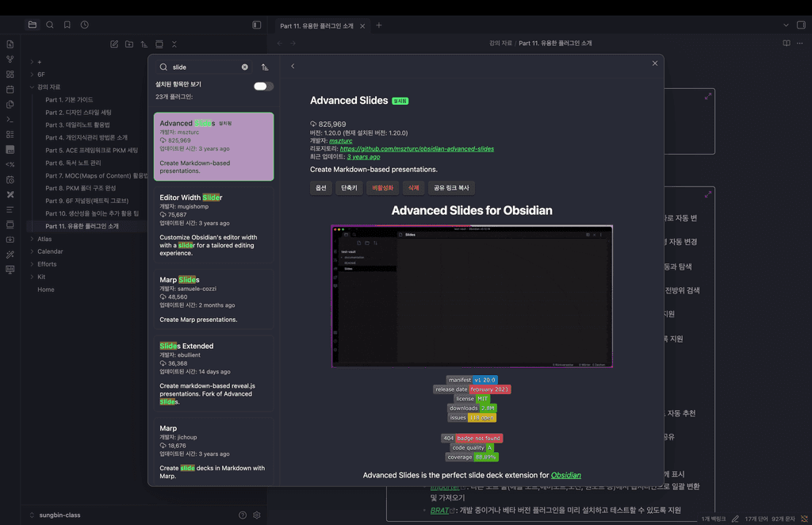Open the 'BRAT' link in the background note

click(x=439, y=510)
